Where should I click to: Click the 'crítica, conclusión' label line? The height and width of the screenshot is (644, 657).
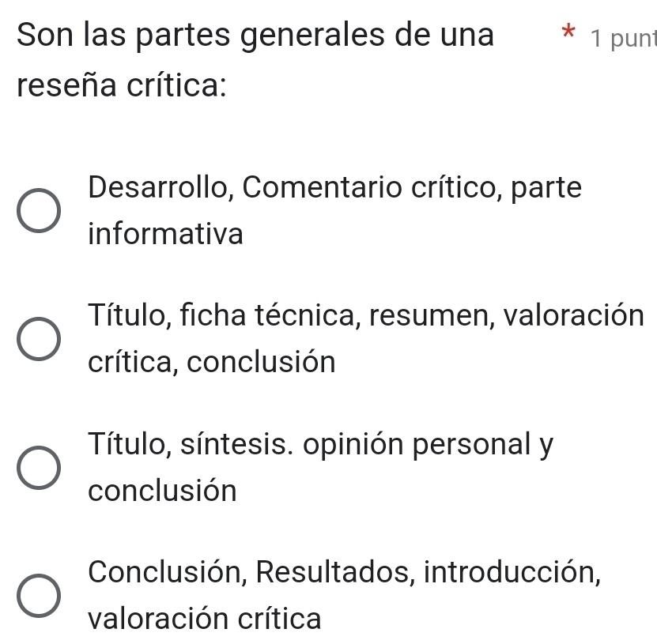(x=212, y=363)
